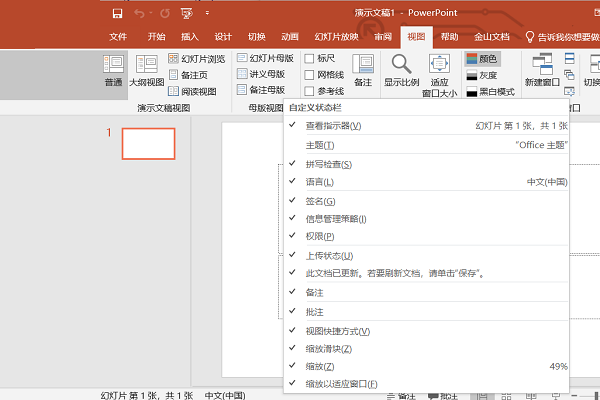
Task: Check the 参考线 guides checkbox
Action: click(x=309, y=91)
